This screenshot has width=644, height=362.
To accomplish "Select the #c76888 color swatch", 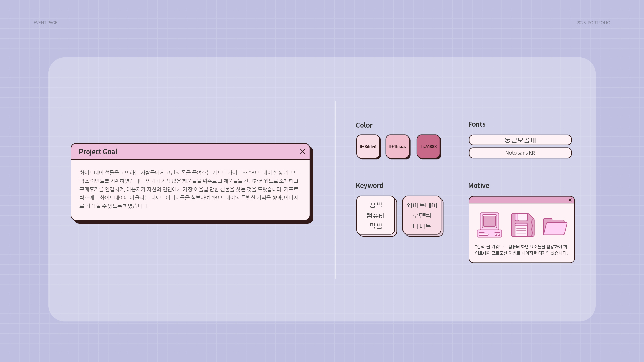I will point(428,146).
